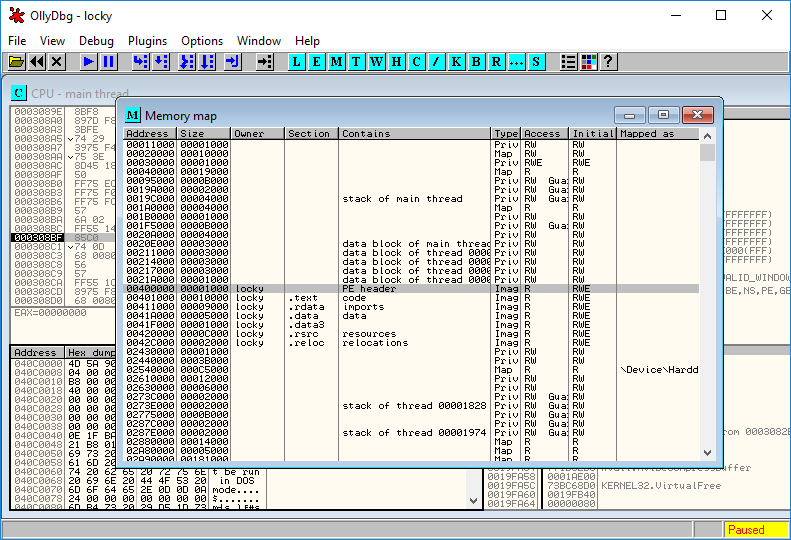Select the locky PE header row

click(411, 289)
